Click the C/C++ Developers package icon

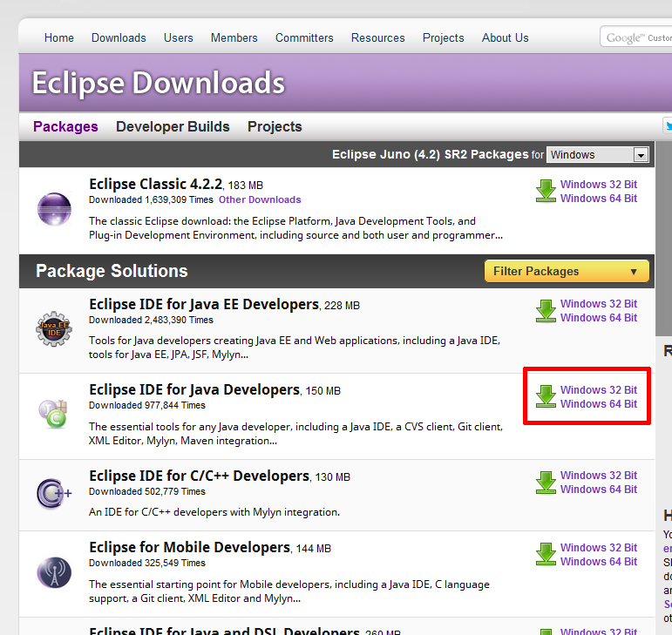(x=54, y=493)
